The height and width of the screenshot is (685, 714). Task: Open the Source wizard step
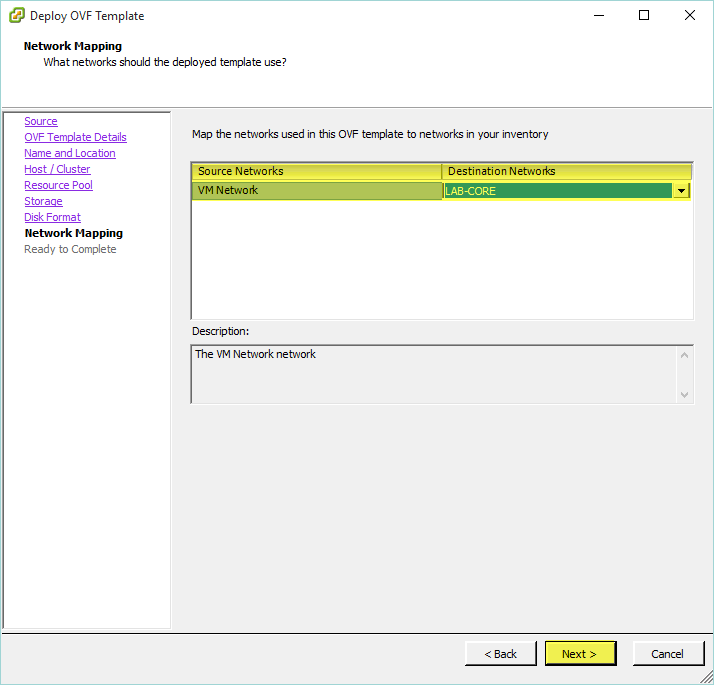pos(41,121)
